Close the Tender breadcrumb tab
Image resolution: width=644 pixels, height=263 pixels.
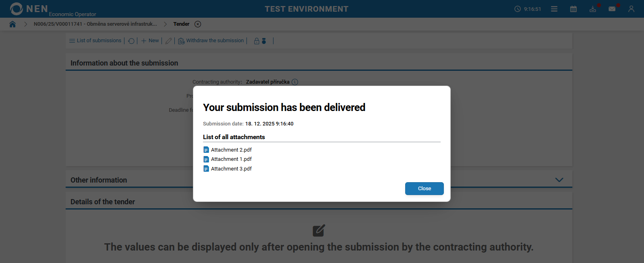pos(198,24)
